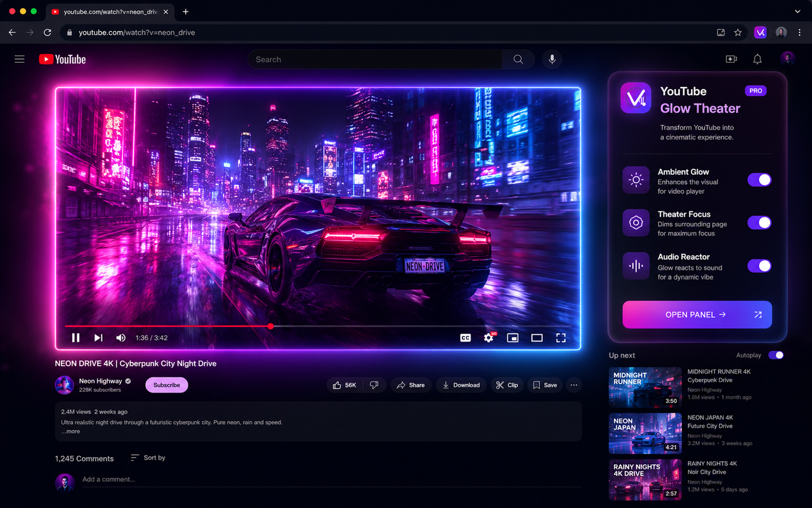The image size is (812, 508).
Task: Skip to the next video
Action: click(98, 338)
